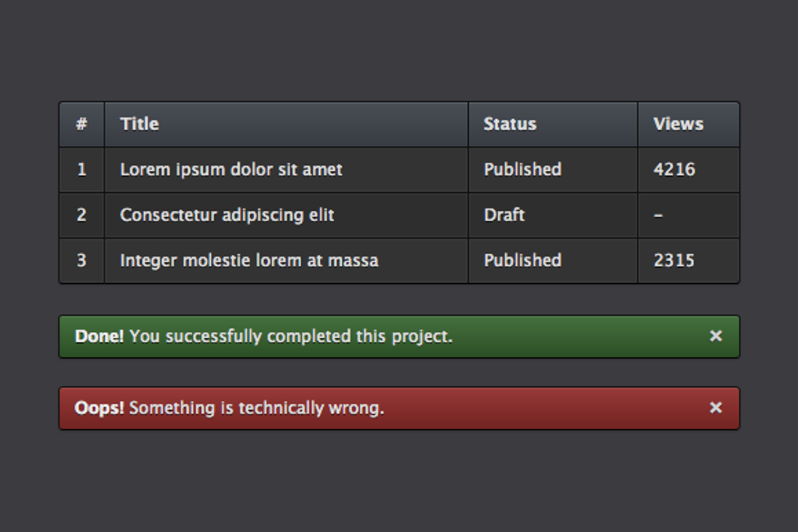Select the row titled Lorem ipsum dolor sit amet
The height and width of the screenshot is (532, 798).
231,170
